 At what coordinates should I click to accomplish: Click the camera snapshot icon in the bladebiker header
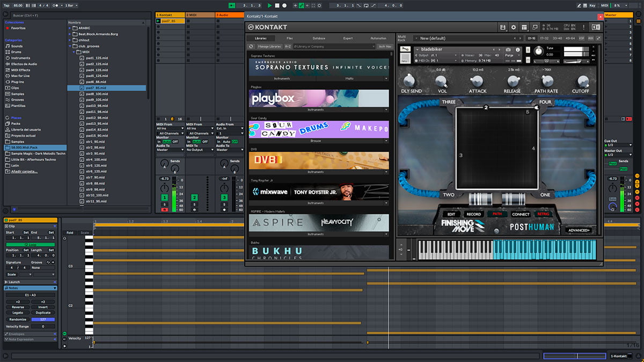coord(508,49)
